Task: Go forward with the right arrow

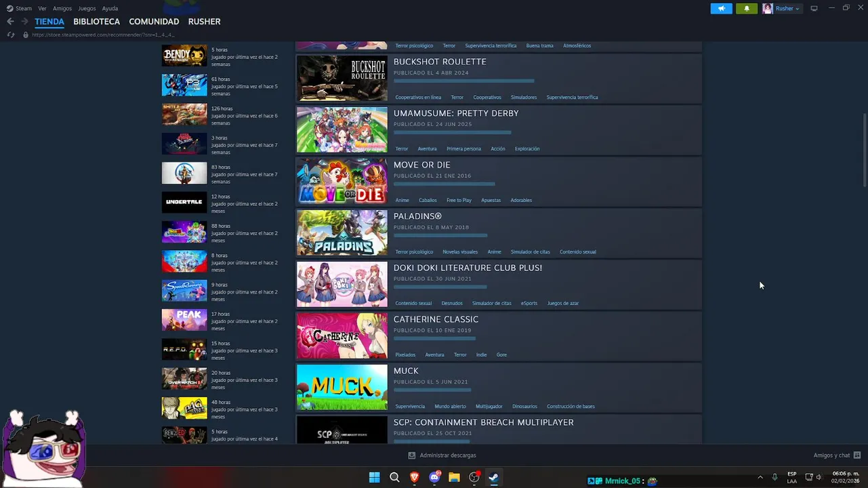Action: point(24,22)
